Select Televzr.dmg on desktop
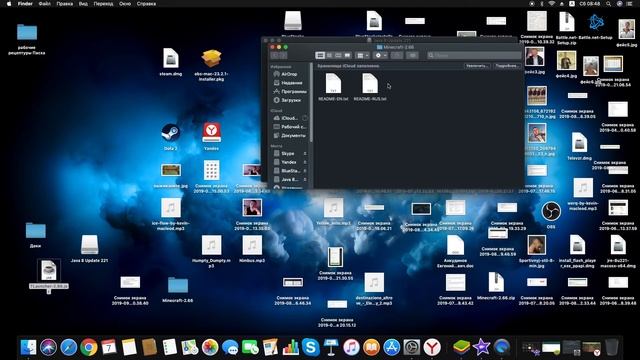Viewport: 640px width, 360px height. tap(579, 146)
